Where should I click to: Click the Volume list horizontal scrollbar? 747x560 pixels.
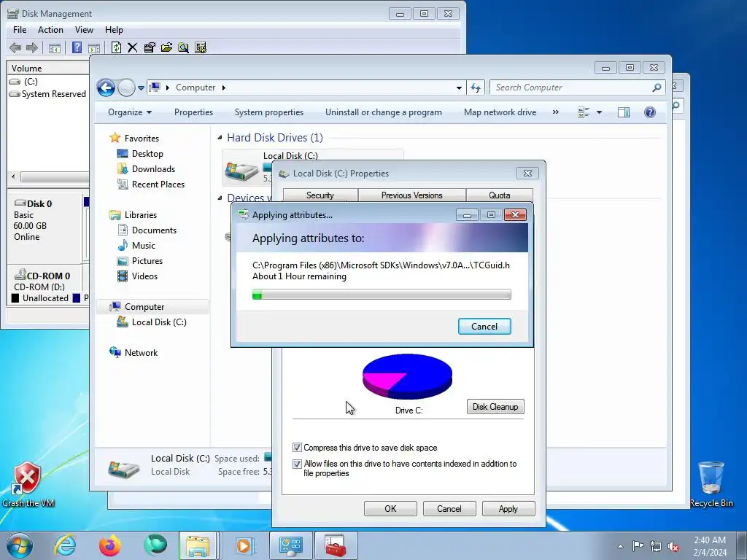(x=50, y=176)
